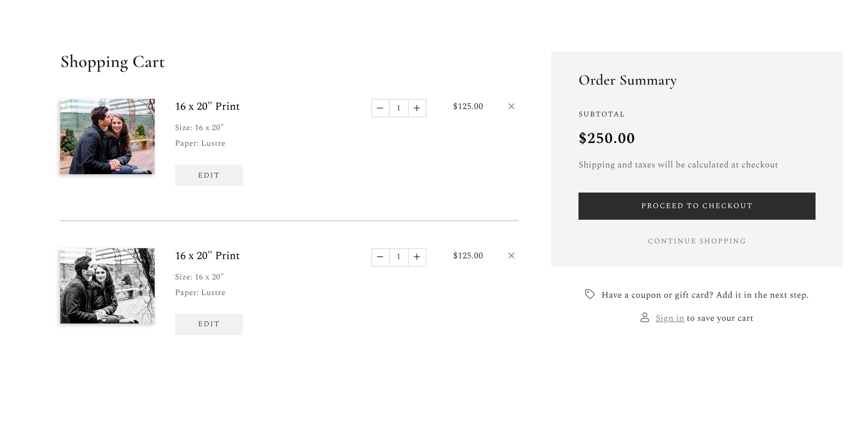Open the Sign in link
The height and width of the screenshot is (426, 868).
[x=669, y=318]
